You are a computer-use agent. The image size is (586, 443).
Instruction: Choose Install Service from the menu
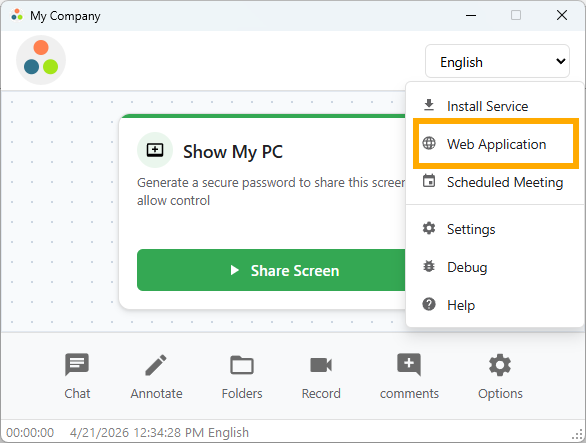point(495,106)
